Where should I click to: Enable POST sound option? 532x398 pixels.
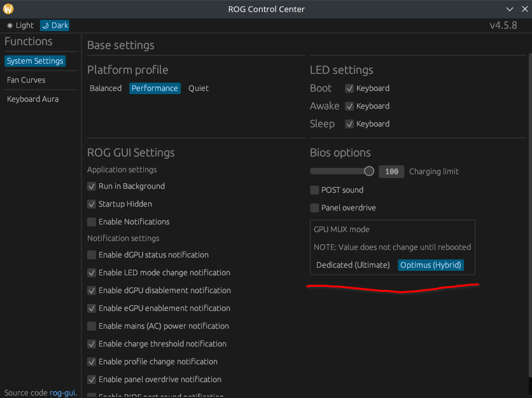tap(314, 190)
